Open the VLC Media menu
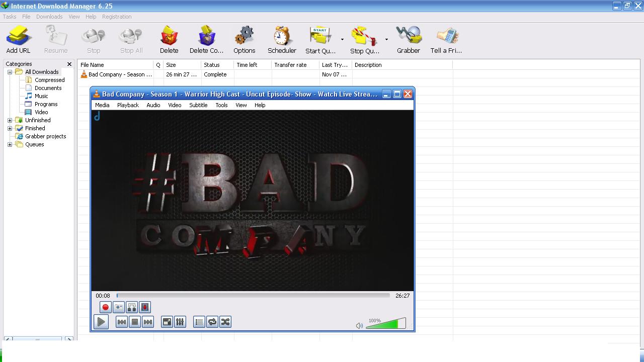Image resolution: width=644 pixels, height=362 pixels. pyautogui.click(x=102, y=105)
